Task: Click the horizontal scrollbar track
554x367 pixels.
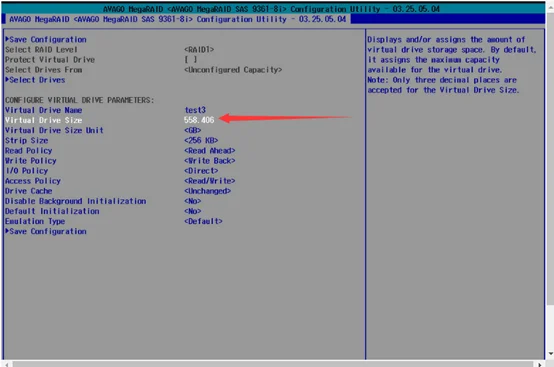Action: (x=273, y=364)
